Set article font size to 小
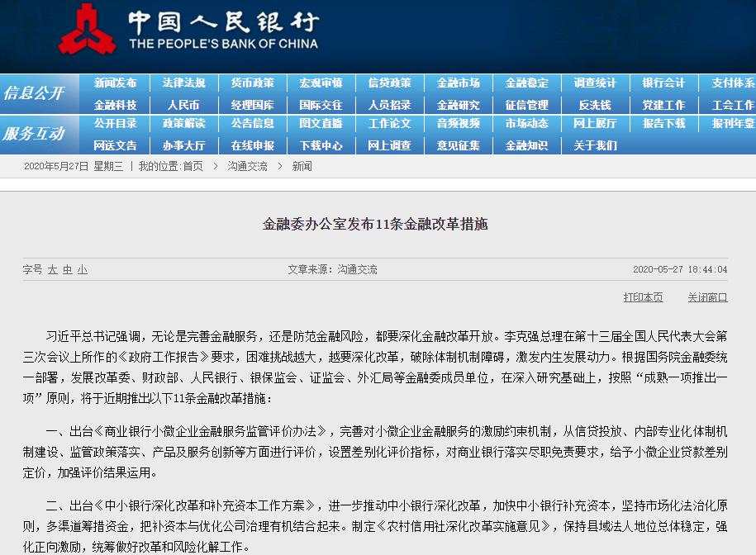The height and width of the screenshot is (555, 756). [x=83, y=269]
